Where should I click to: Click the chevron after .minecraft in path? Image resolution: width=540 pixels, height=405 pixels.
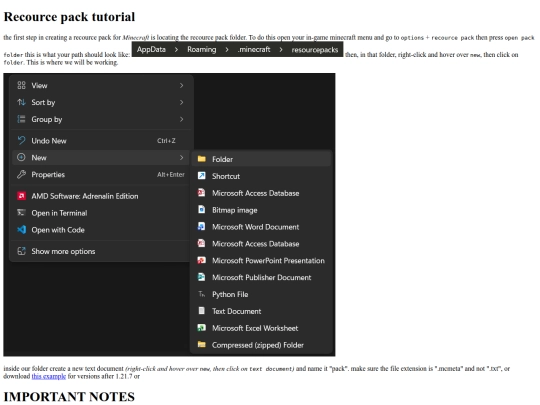[281, 50]
